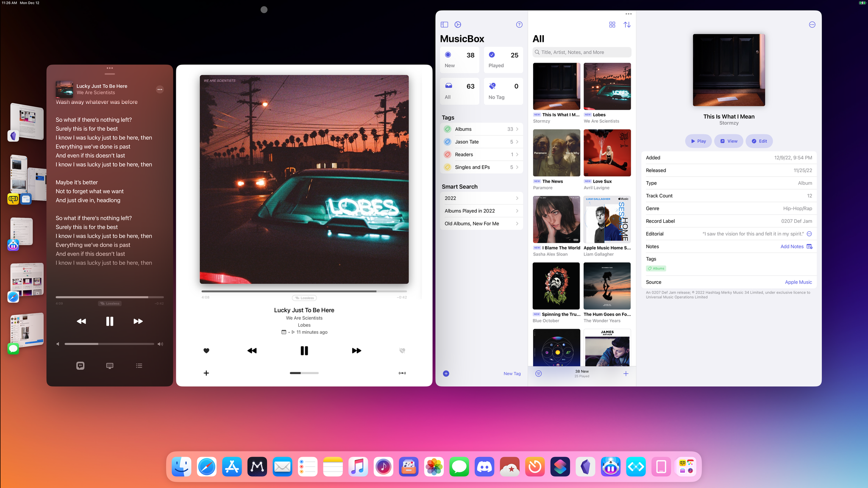This screenshot has width=868, height=488.
Task: Click the queue list icon in music player
Action: (x=139, y=366)
